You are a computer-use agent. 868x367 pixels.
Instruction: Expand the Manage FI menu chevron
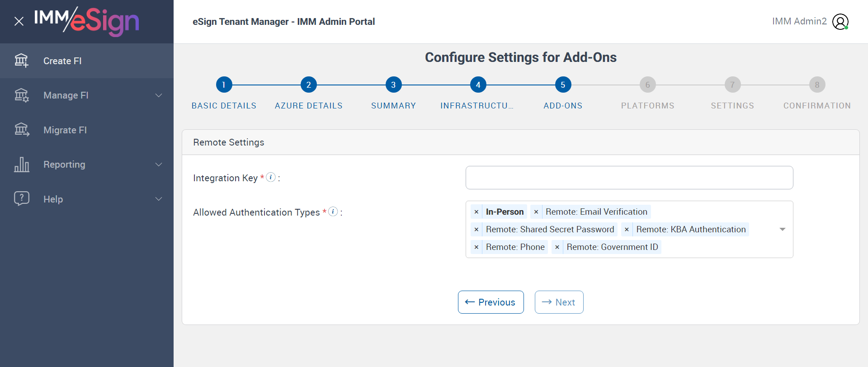[159, 95]
